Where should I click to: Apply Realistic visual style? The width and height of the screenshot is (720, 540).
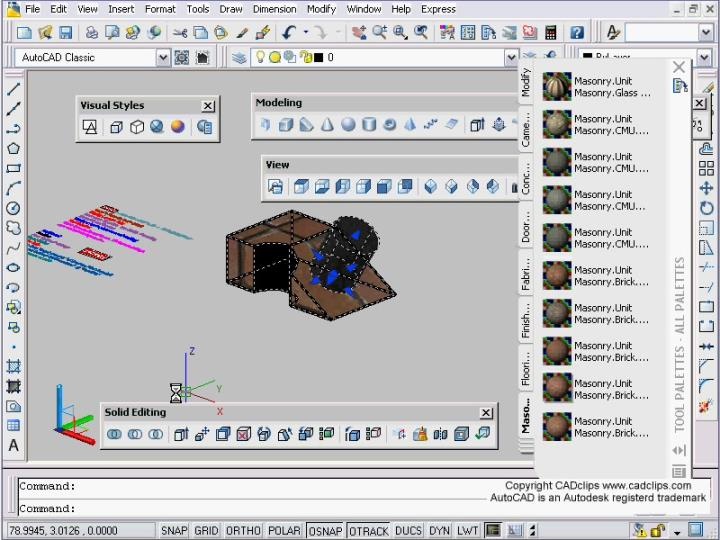point(157,127)
